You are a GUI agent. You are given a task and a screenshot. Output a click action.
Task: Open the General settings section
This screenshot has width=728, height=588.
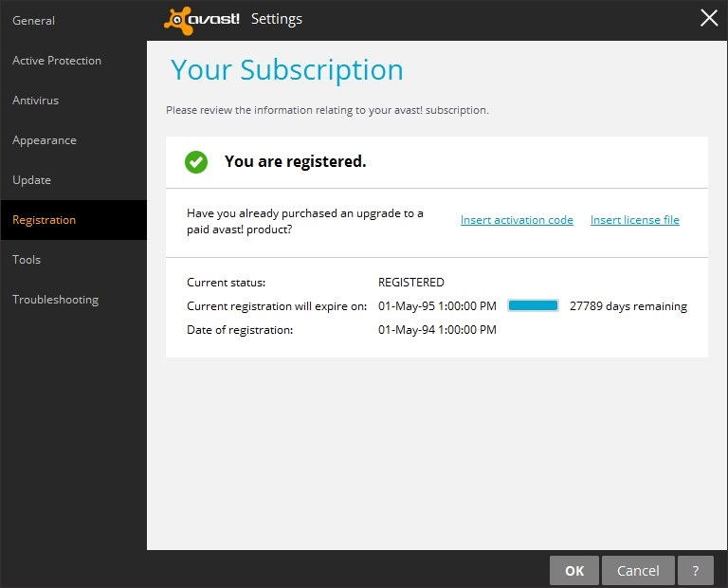click(33, 21)
